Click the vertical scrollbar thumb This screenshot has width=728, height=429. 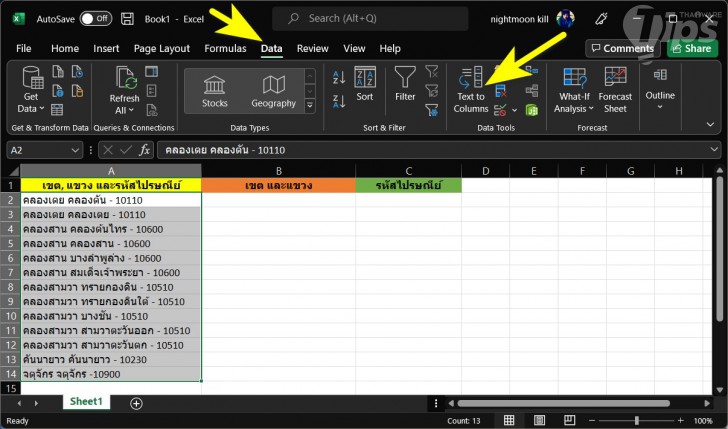(x=719, y=250)
